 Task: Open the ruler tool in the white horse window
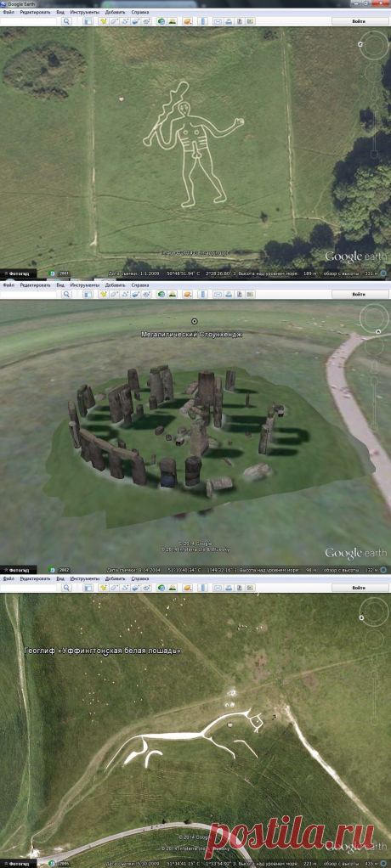[x=202, y=587]
